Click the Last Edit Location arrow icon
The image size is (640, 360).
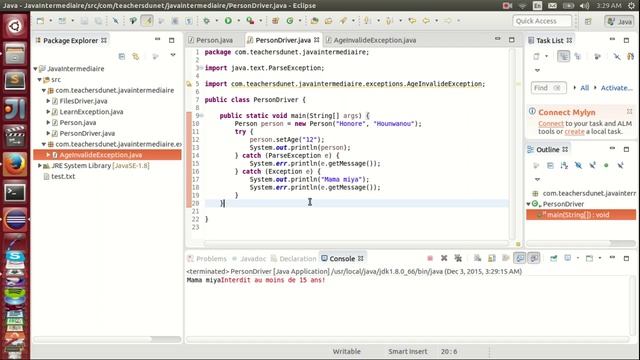pos(412,21)
